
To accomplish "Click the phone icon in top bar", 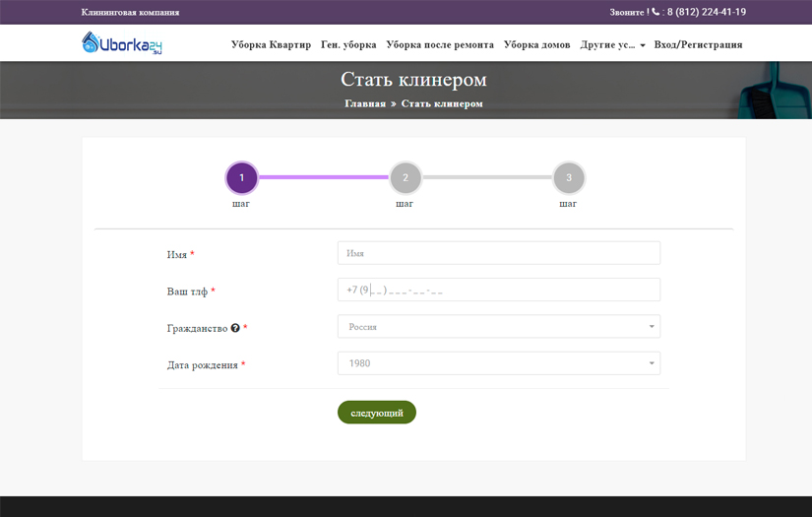I will coord(656,13).
